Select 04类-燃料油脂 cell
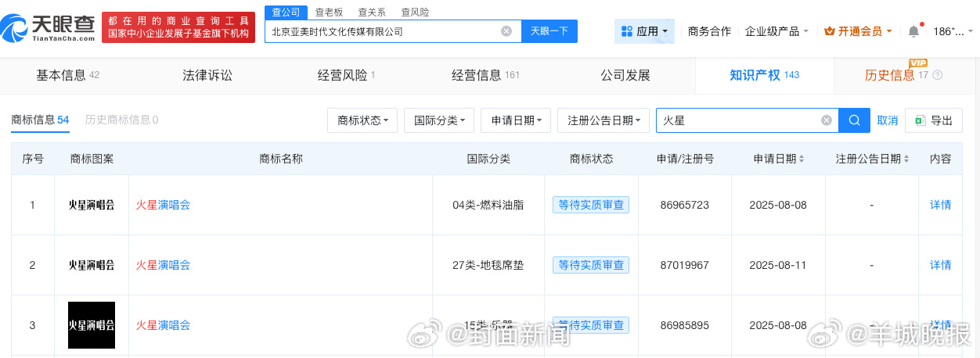The image size is (980, 358). [x=488, y=205]
